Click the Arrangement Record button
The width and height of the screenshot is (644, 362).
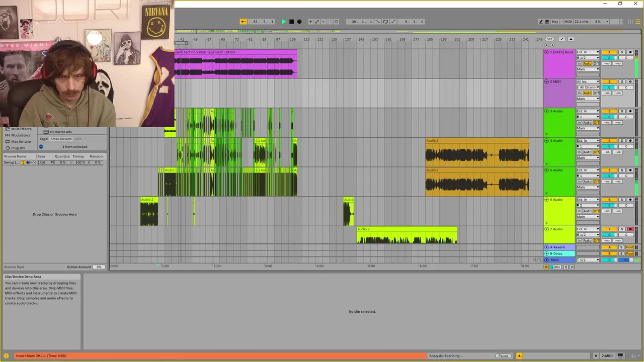[299, 22]
